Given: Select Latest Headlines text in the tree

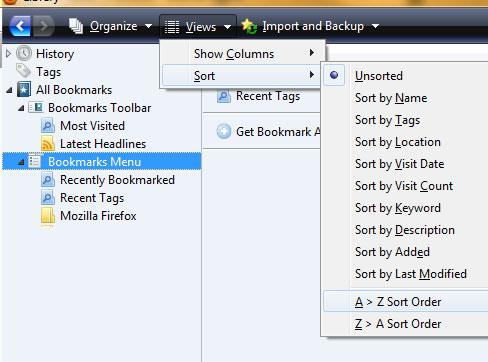Looking at the screenshot, I should (103, 144).
